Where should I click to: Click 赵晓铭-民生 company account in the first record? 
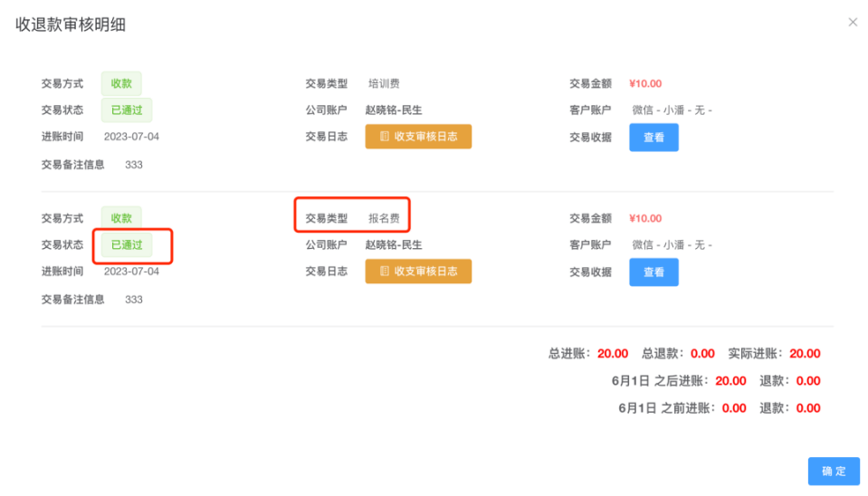(x=394, y=110)
